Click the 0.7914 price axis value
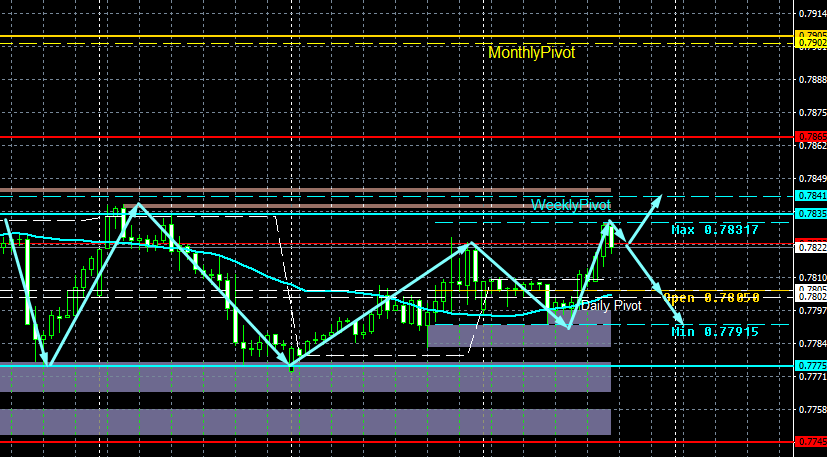The image size is (827, 457). tap(813, 14)
